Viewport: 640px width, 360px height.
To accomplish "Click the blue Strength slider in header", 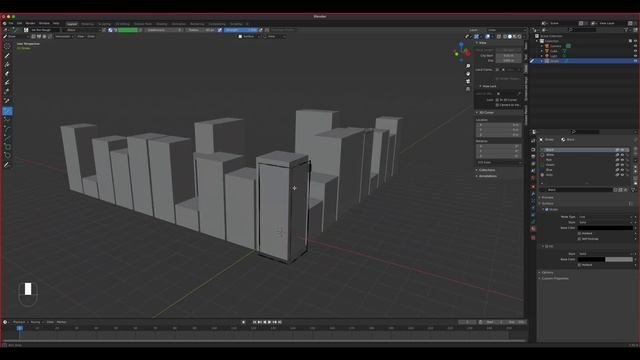I will 240,30.
